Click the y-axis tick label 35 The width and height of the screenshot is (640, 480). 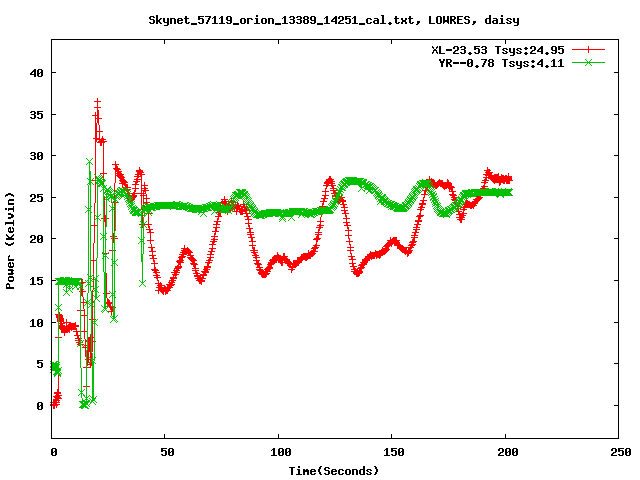36,115
